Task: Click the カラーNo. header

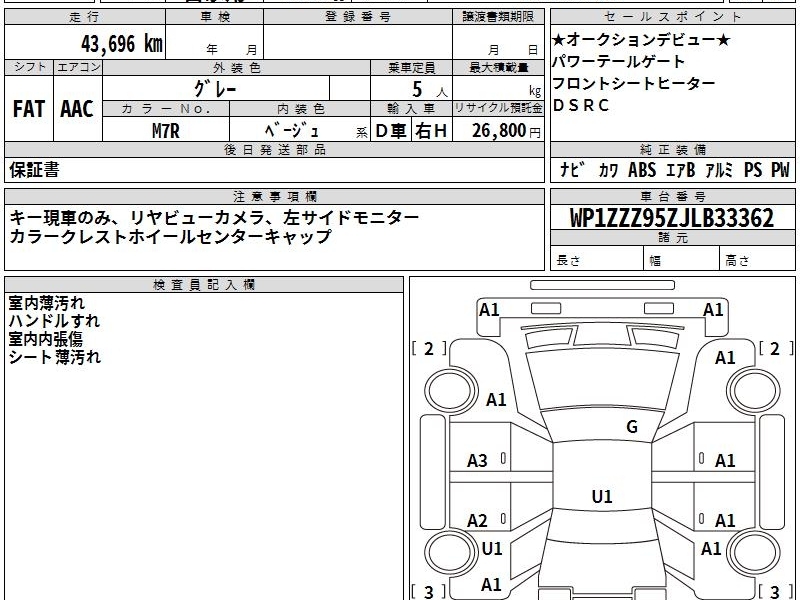Action: pyautogui.click(x=166, y=109)
